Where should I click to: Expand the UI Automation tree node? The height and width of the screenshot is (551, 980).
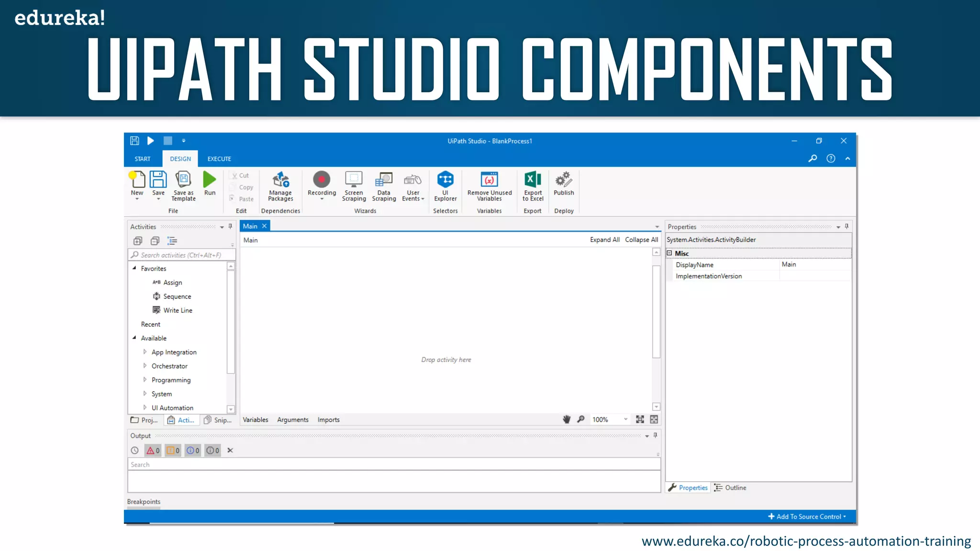pyautogui.click(x=145, y=408)
